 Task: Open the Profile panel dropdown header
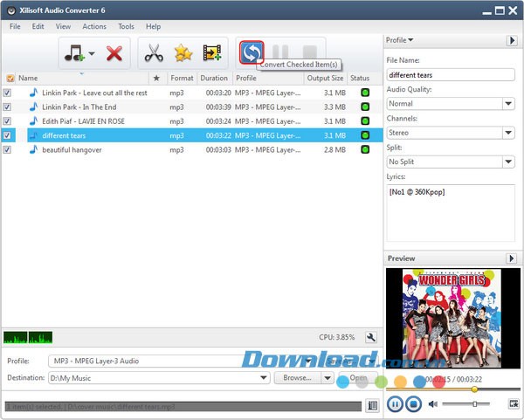(x=399, y=40)
